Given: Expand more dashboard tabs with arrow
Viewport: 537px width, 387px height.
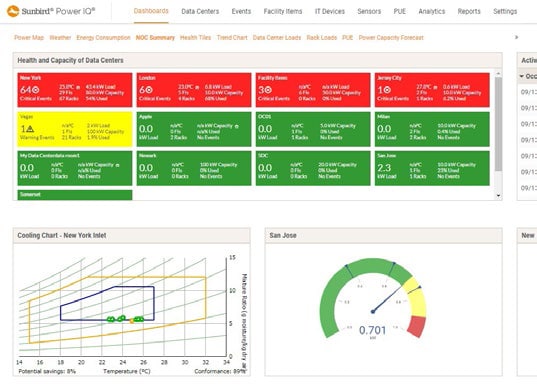Looking at the screenshot, I should 516,37.
